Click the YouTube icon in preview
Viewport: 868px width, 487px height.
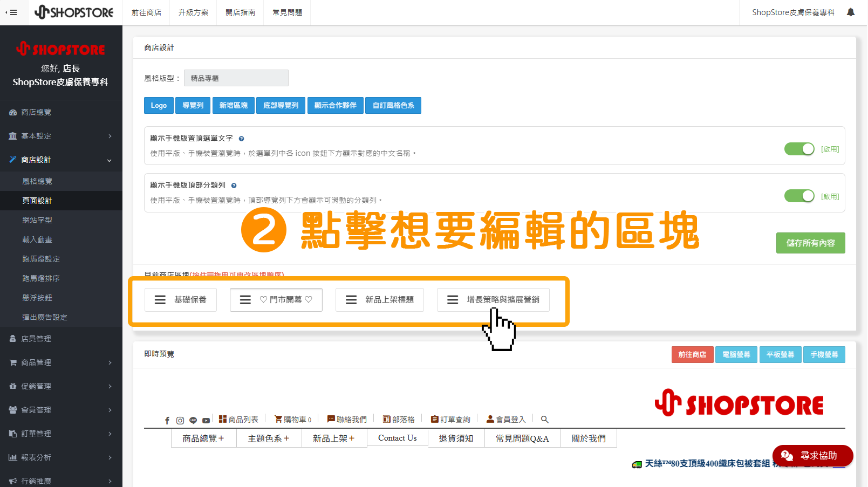click(x=206, y=420)
